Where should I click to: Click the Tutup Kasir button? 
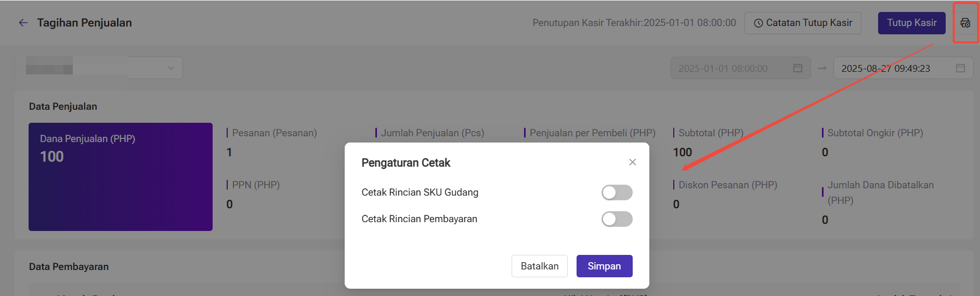click(911, 23)
